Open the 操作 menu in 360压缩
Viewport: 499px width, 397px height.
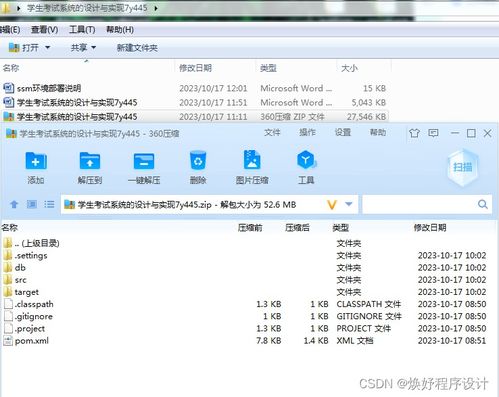(x=307, y=133)
